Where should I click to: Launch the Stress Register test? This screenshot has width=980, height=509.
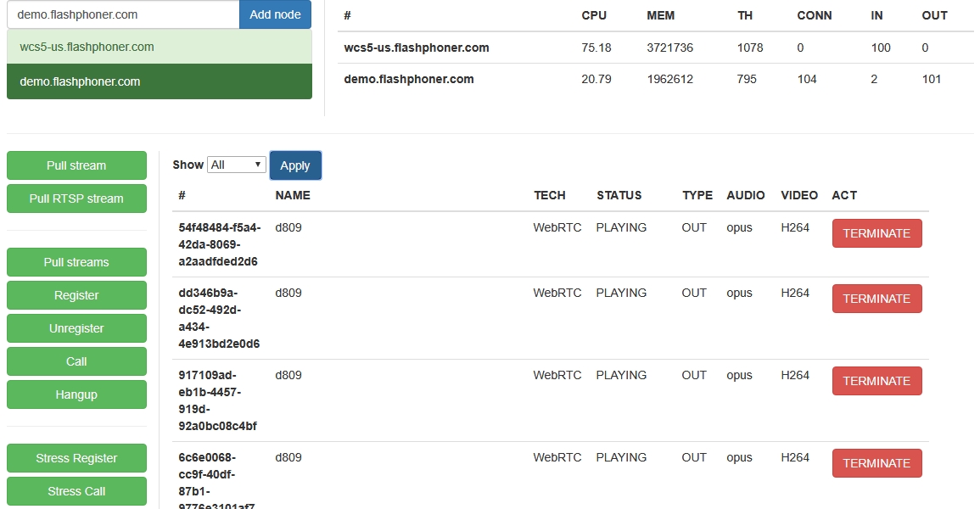(x=76, y=458)
